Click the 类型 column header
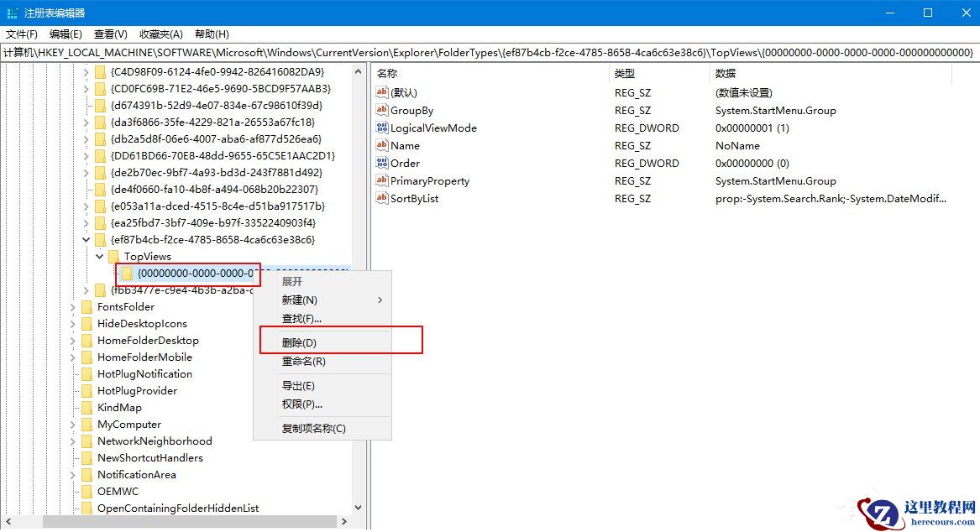This screenshot has height=532, width=980. 625,74
